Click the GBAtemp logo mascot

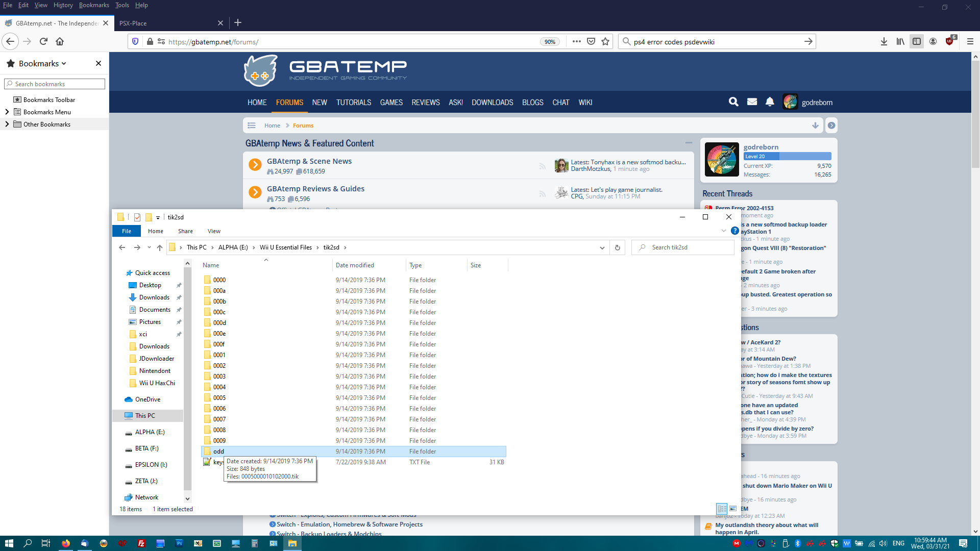pos(261,70)
